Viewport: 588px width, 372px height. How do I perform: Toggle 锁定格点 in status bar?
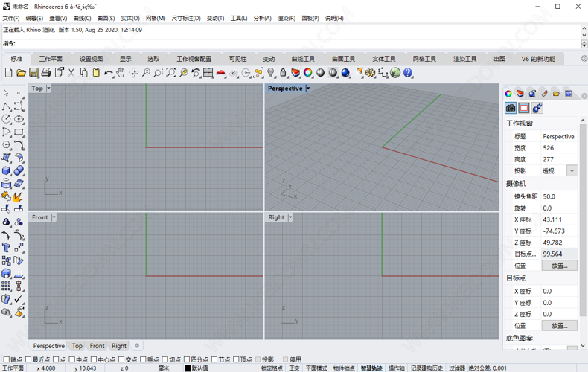click(272, 368)
